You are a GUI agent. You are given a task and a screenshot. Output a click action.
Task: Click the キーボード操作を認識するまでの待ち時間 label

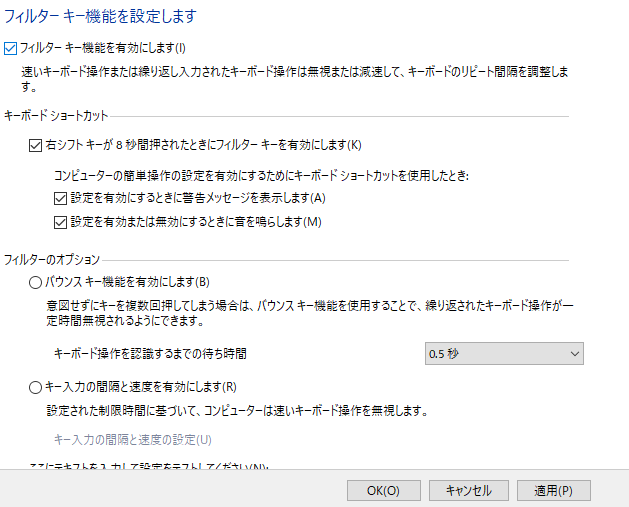tap(149, 353)
